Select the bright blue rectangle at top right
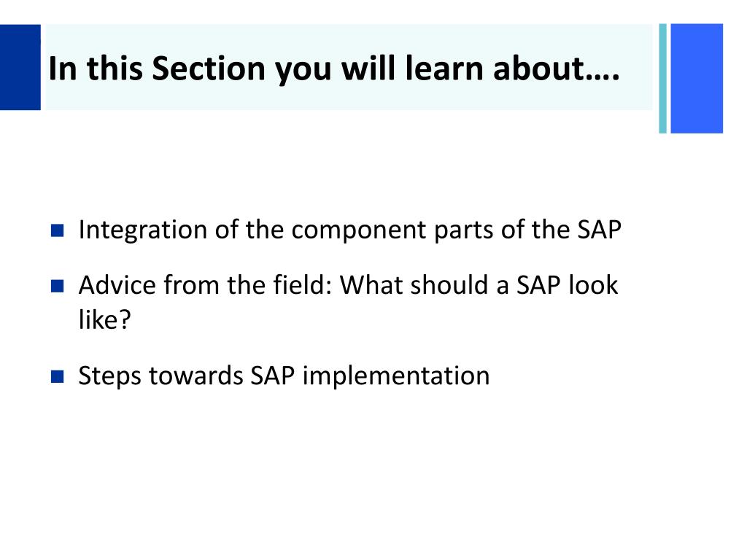Screen dimensions: 747x560 tap(697, 79)
